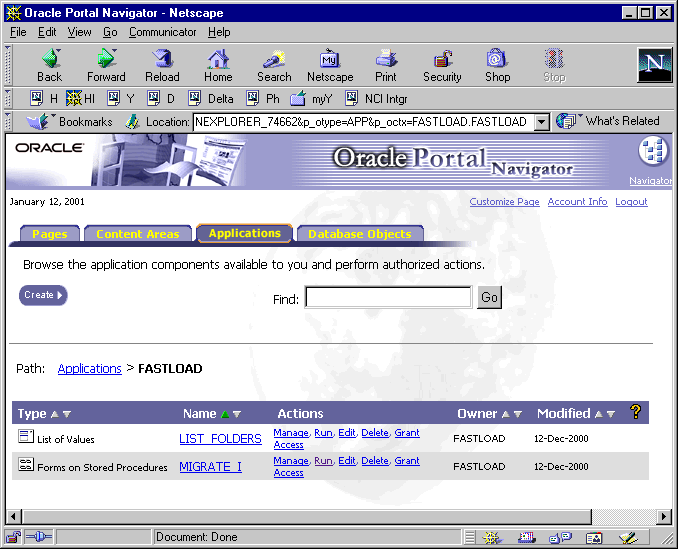Click the Reload page icon
The image size is (678, 549).
162,60
